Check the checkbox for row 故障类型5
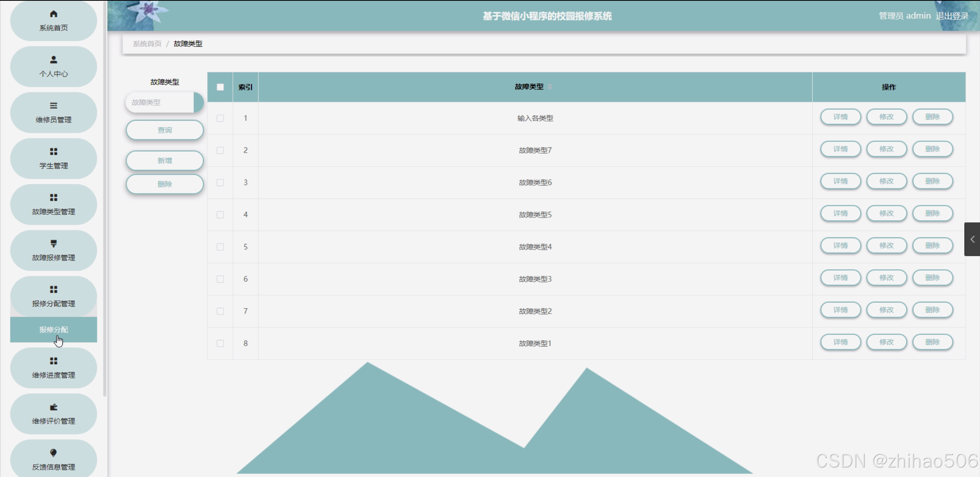Screen dimensions: 980x477 tap(220, 215)
